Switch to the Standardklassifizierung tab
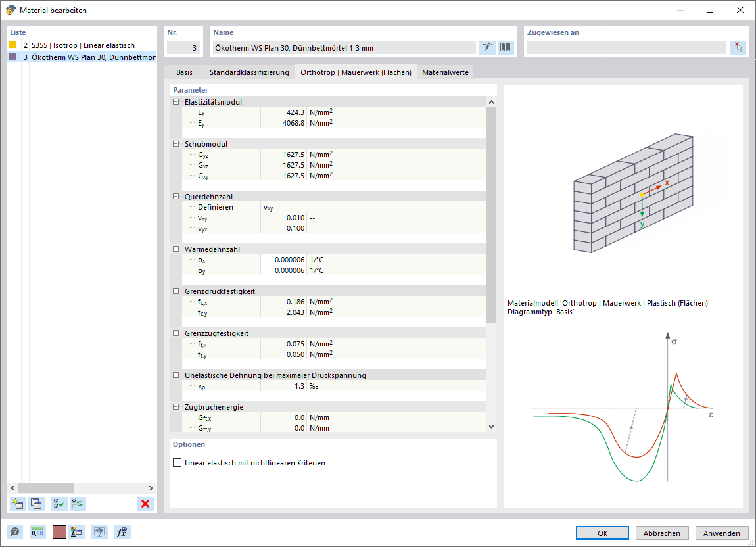Screen dimensions: 756x547 point(249,72)
